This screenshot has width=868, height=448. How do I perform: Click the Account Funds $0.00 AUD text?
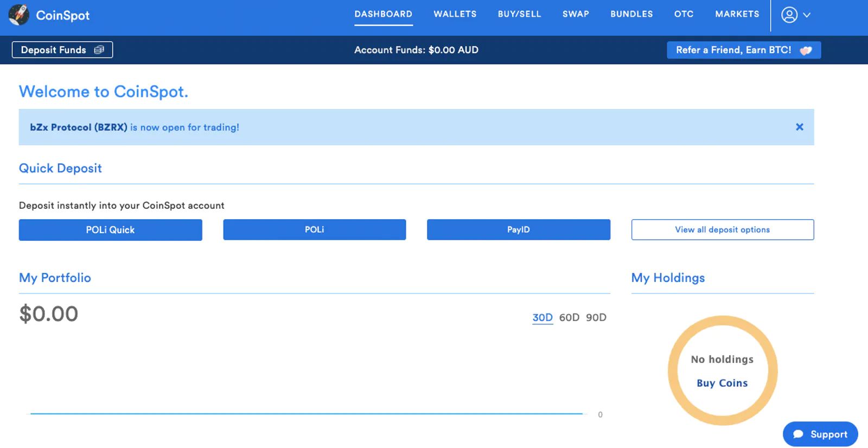click(416, 50)
